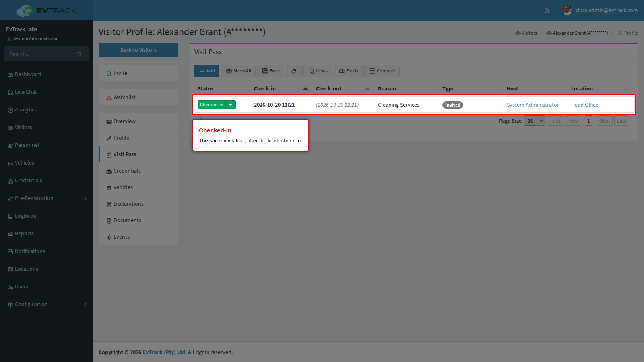Expand the Configuration sidebar menu
This screenshot has height=362, width=644.
pyautogui.click(x=46, y=304)
